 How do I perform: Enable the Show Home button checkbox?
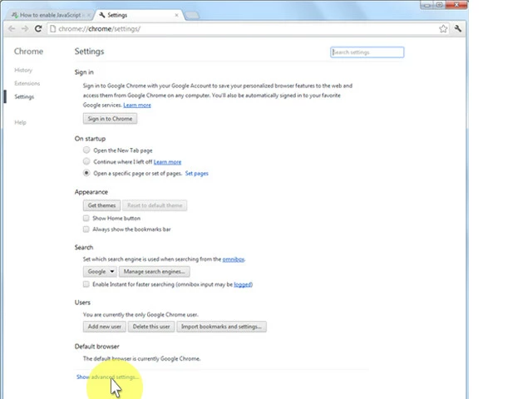(86, 218)
